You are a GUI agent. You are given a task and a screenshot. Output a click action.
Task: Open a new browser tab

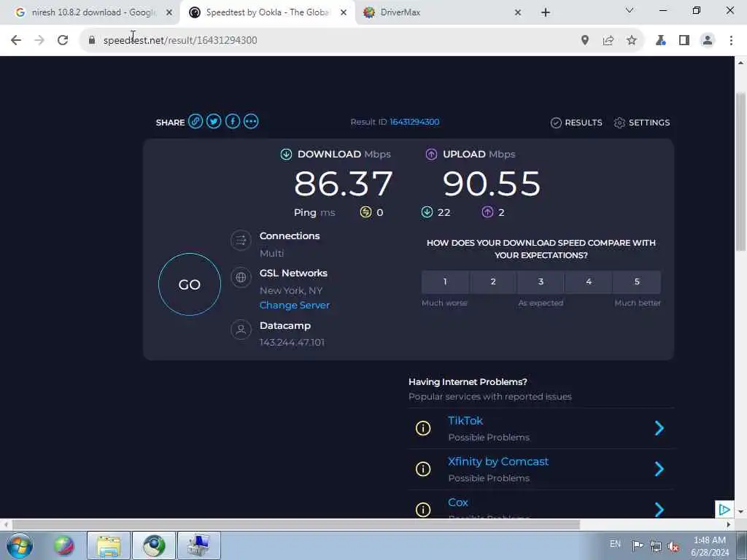546,13
